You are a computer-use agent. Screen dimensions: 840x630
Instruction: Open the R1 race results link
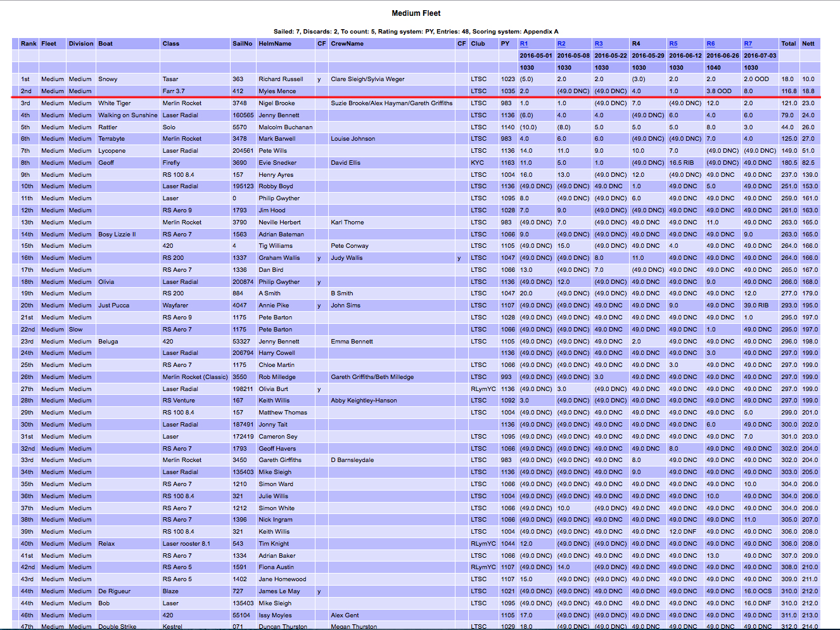tap(523, 44)
